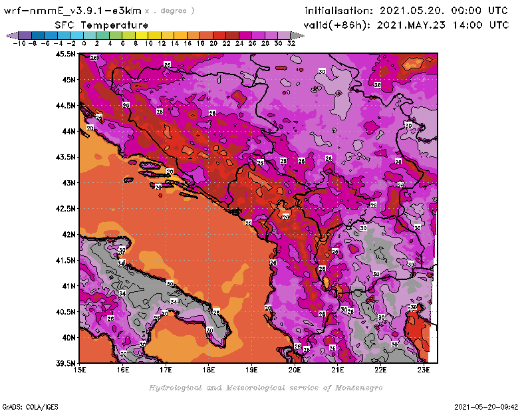Click the 20E longitude label

click(295, 370)
